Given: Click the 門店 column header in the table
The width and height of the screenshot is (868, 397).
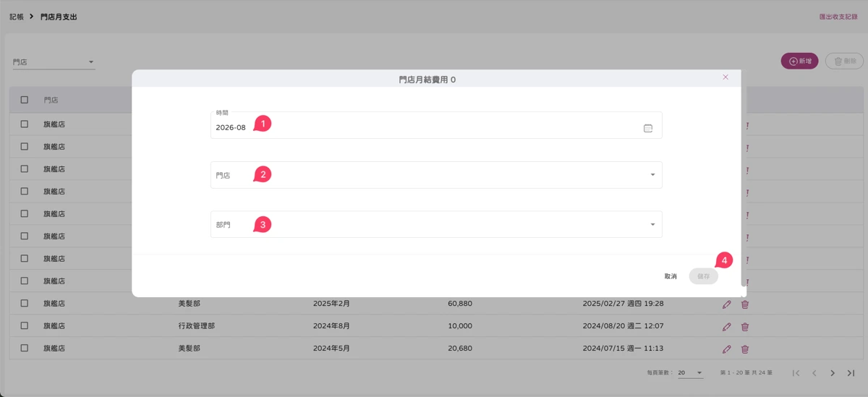Looking at the screenshot, I should coord(51,100).
